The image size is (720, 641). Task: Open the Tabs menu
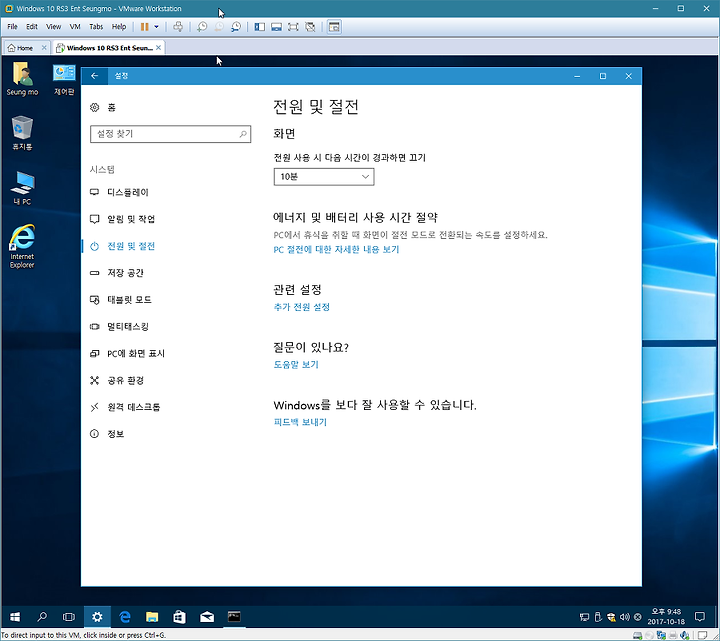click(x=96, y=27)
